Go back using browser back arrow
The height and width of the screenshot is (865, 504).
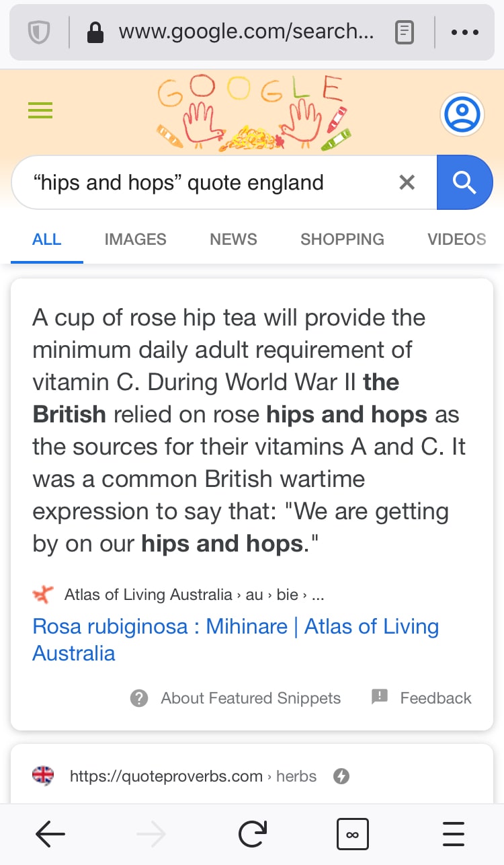(50, 835)
